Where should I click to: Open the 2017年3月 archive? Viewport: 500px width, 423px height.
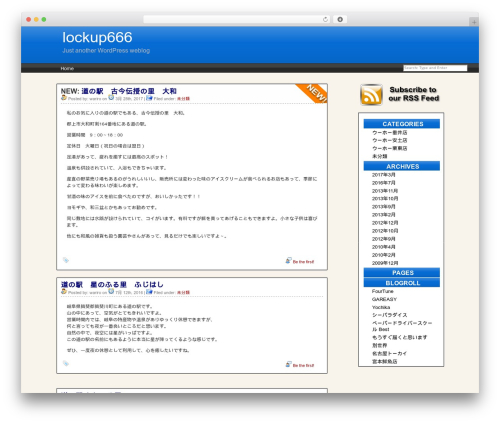(x=384, y=175)
